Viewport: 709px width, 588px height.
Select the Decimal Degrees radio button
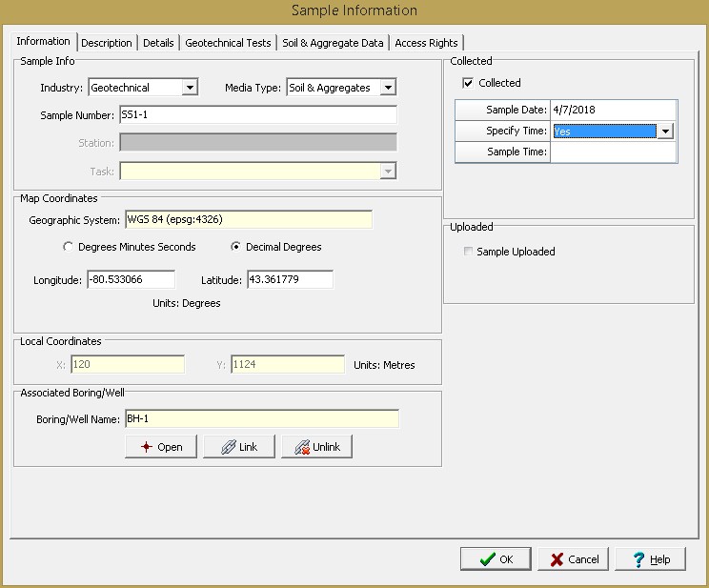pos(236,247)
